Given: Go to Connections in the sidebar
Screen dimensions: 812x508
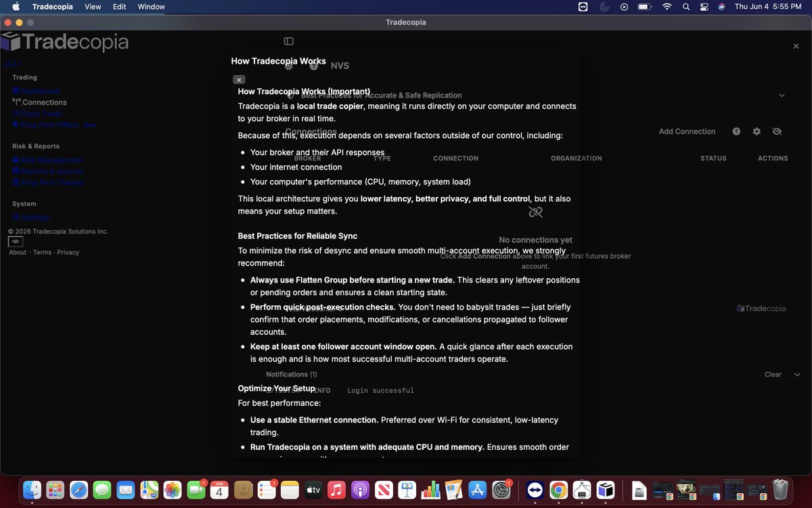Looking at the screenshot, I should 39,102.
